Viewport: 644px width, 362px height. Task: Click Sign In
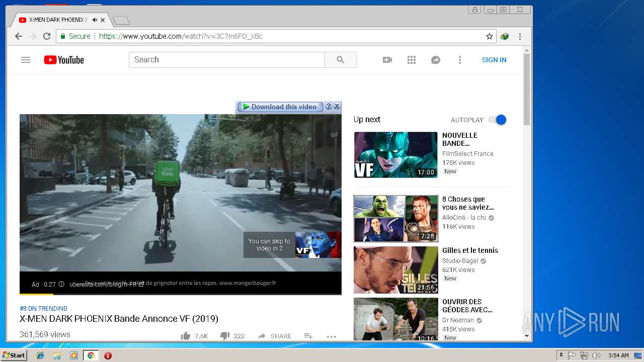(x=494, y=60)
